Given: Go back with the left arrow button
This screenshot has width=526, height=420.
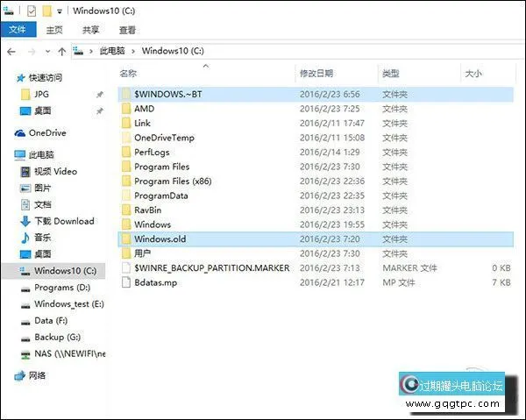Looking at the screenshot, I should (x=11, y=52).
